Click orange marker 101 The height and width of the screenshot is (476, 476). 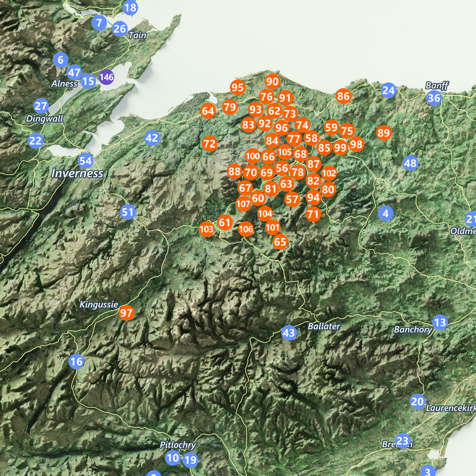273,227
